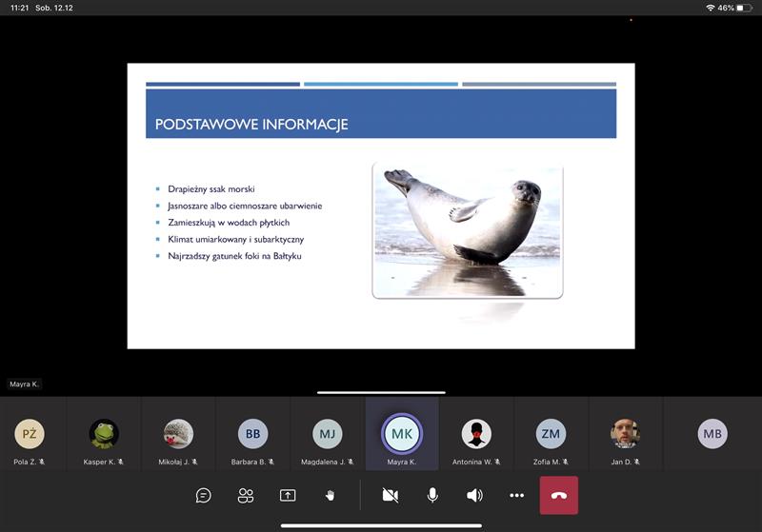Tap the shared slide seal image

tap(467, 229)
